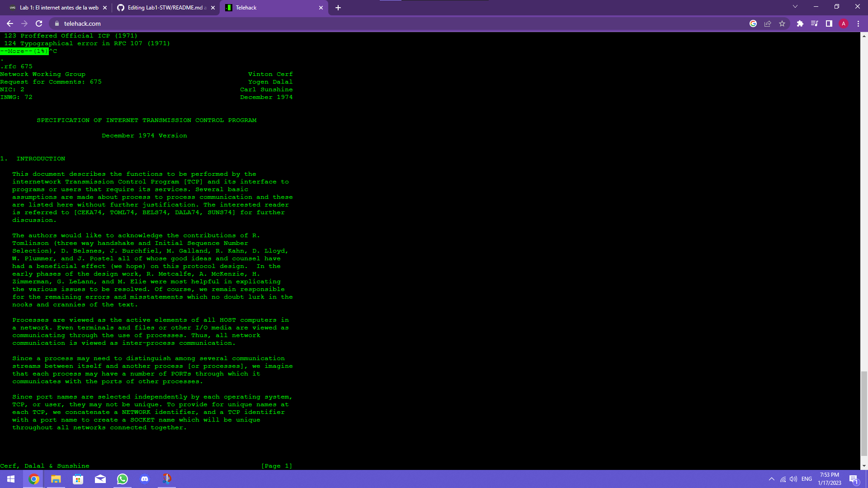
Task: Expand the tab search chevron
Action: [x=795, y=7]
